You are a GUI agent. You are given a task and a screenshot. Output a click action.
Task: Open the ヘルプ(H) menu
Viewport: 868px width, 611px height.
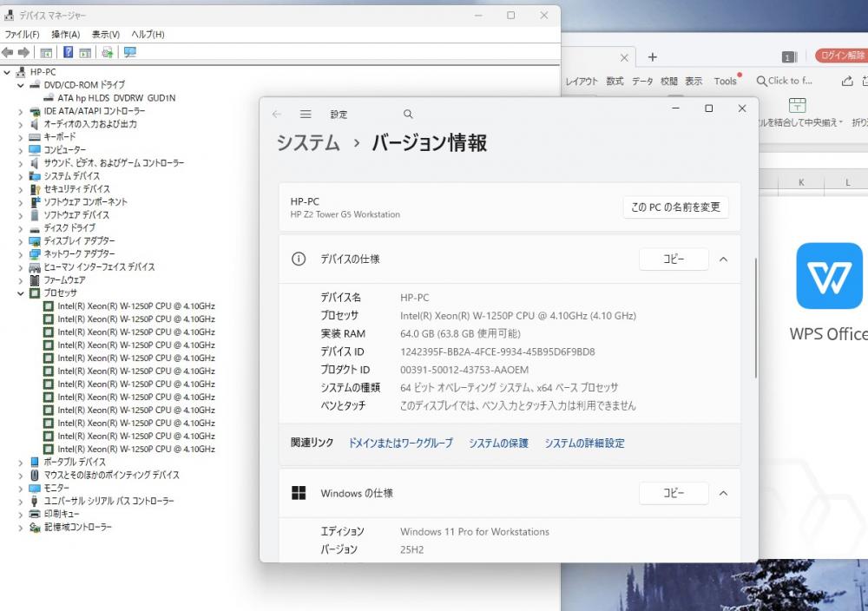(148, 35)
